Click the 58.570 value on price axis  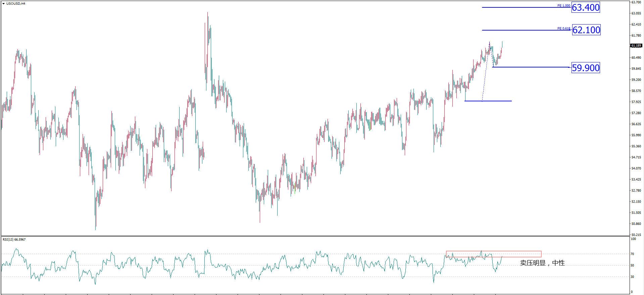coord(636,91)
